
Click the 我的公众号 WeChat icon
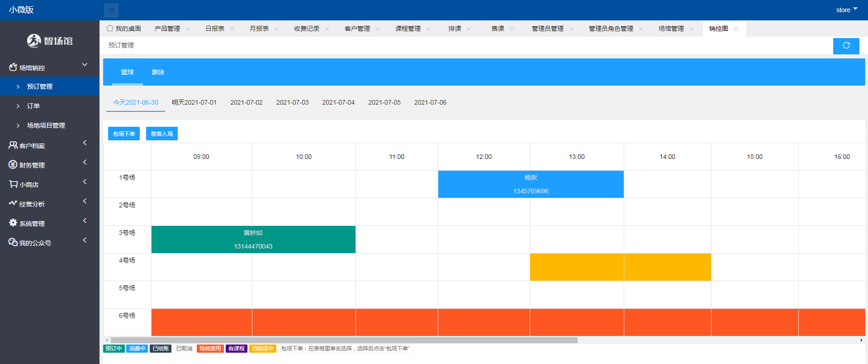pyautogui.click(x=13, y=242)
